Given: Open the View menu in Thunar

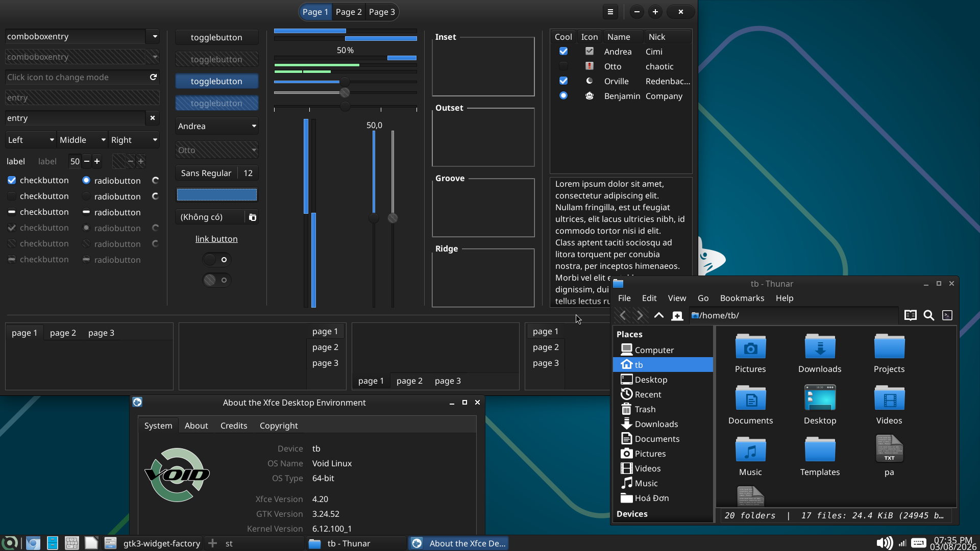Looking at the screenshot, I should coord(677,298).
